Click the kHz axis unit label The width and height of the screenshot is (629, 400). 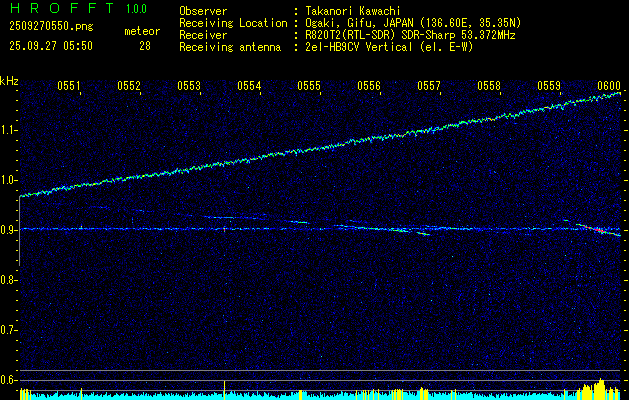[9, 80]
